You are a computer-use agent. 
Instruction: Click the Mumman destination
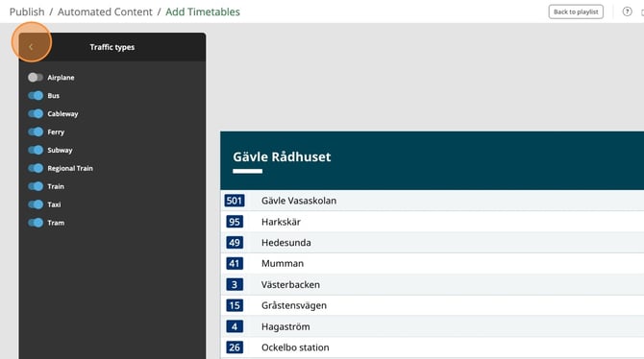pos(283,263)
